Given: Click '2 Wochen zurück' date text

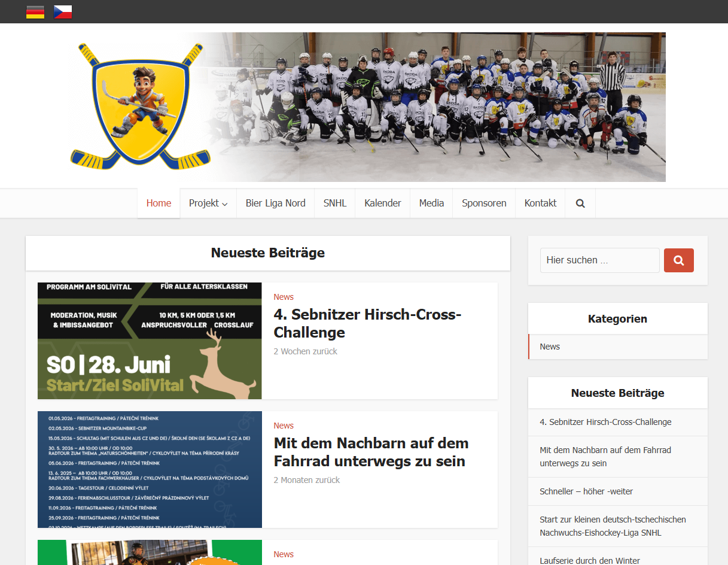Looking at the screenshot, I should click(x=305, y=351).
